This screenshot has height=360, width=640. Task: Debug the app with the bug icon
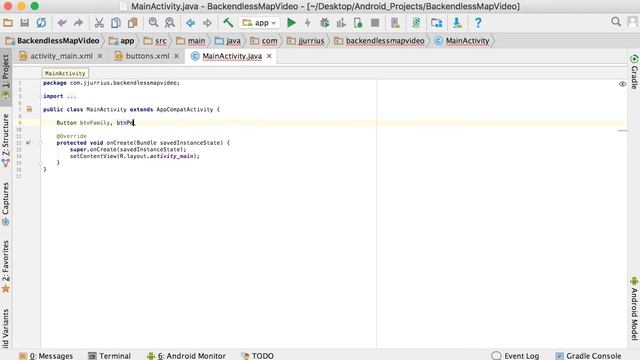point(324,23)
